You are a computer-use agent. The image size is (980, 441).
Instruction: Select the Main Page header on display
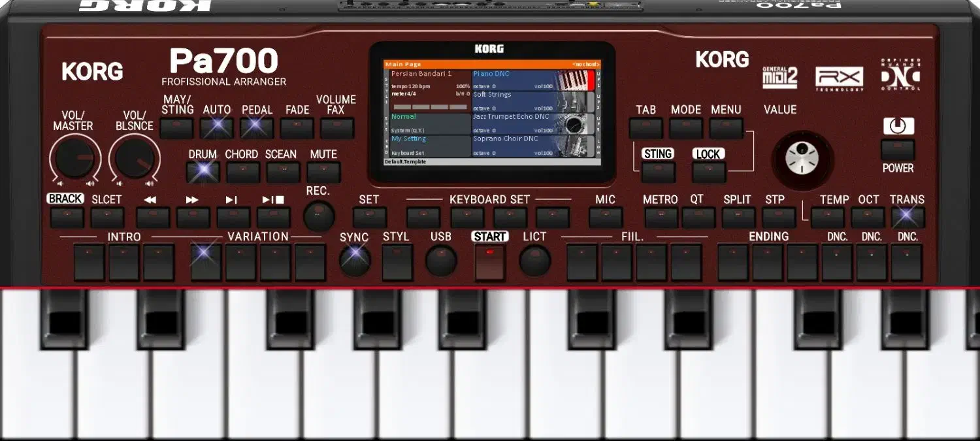coord(403,65)
